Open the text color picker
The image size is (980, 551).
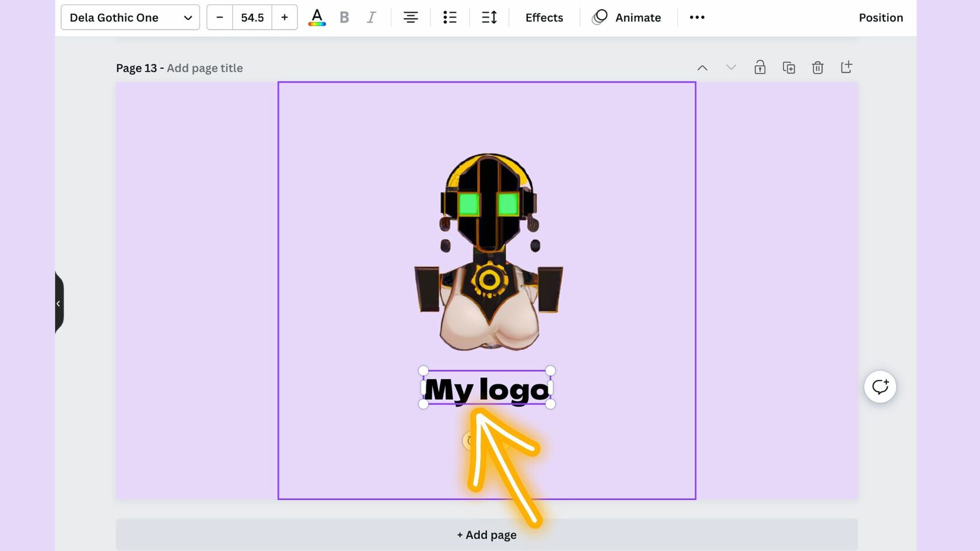[x=317, y=17]
